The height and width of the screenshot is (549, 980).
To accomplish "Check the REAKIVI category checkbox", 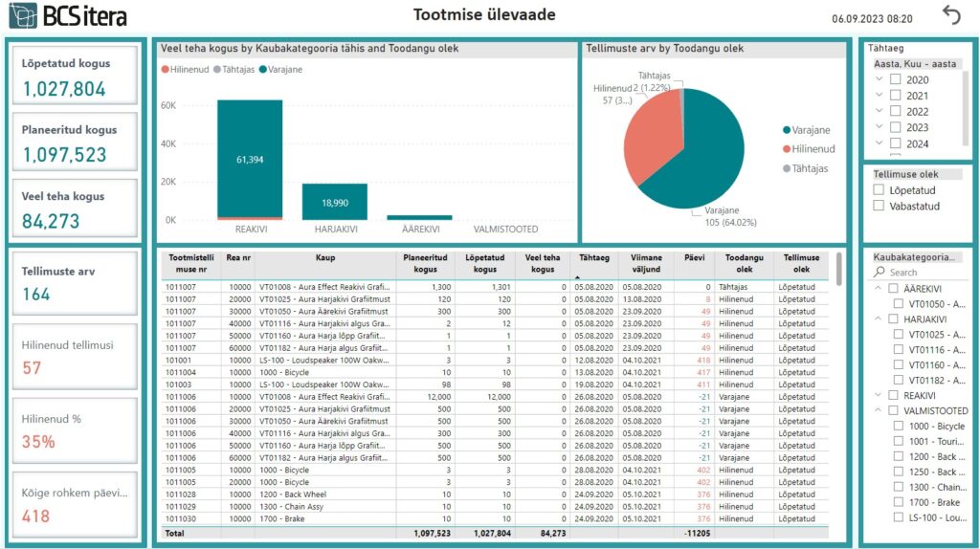I will click(893, 395).
